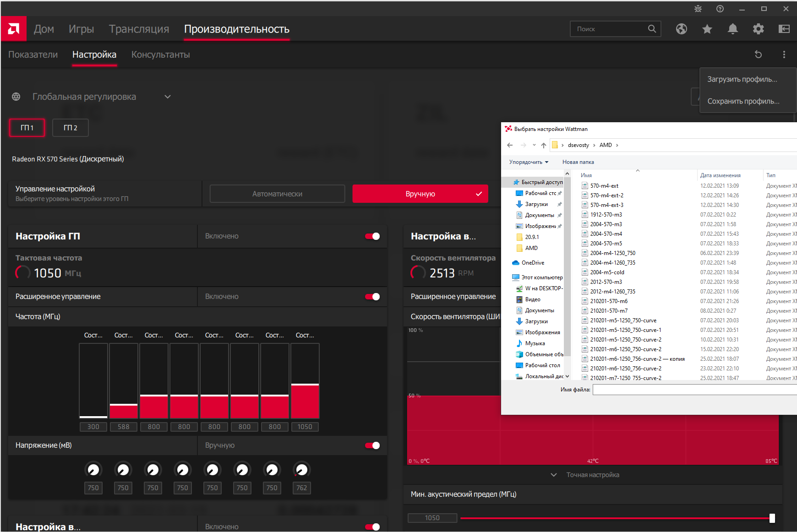Toggle the sidebar panel icon
The height and width of the screenshot is (532, 797).
tap(784, 29)
